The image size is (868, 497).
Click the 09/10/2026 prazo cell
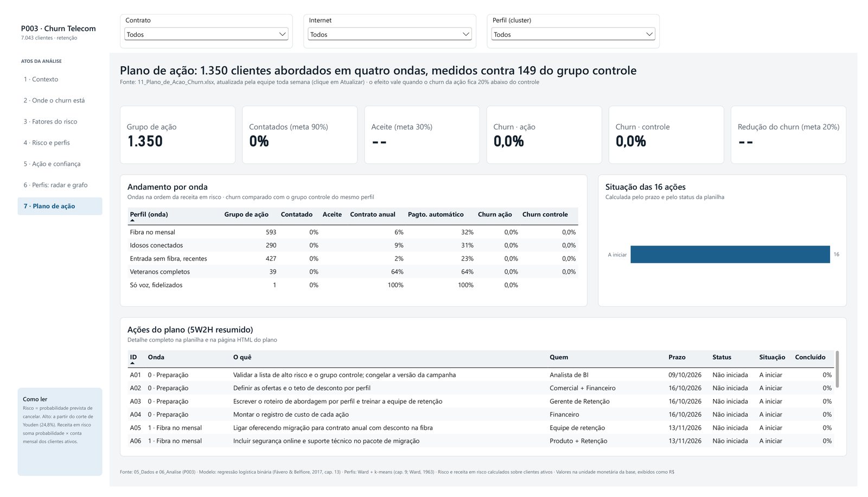coord(685,375)
